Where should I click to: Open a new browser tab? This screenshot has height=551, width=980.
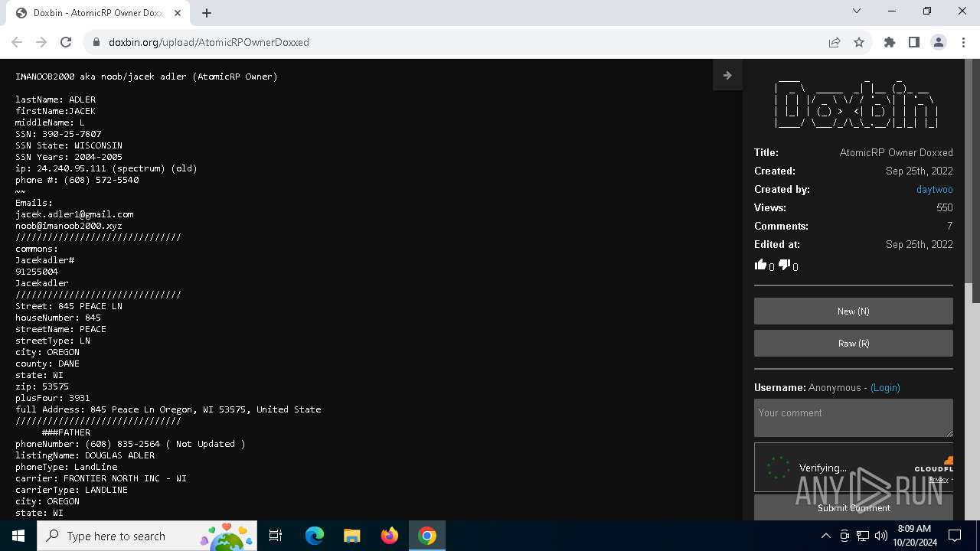click(x=207, y=13)
